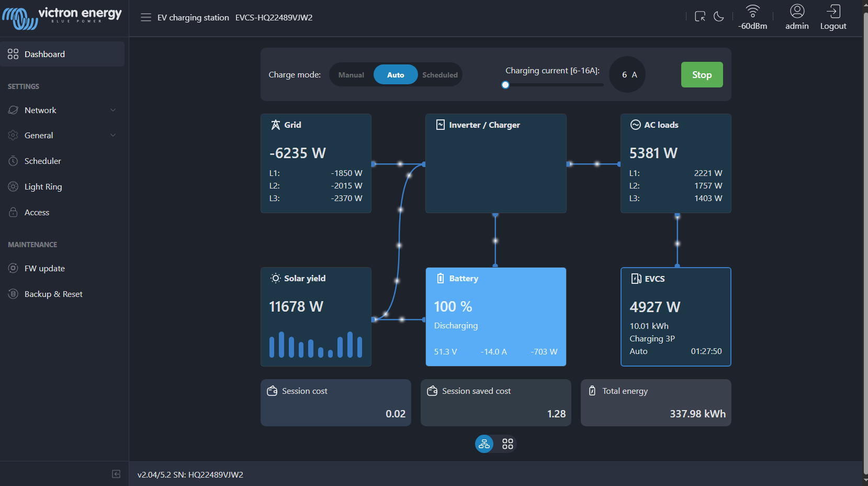Open the admin user profile icon
The width and height of the screenshot is (868, 486).
coord(797,11)
